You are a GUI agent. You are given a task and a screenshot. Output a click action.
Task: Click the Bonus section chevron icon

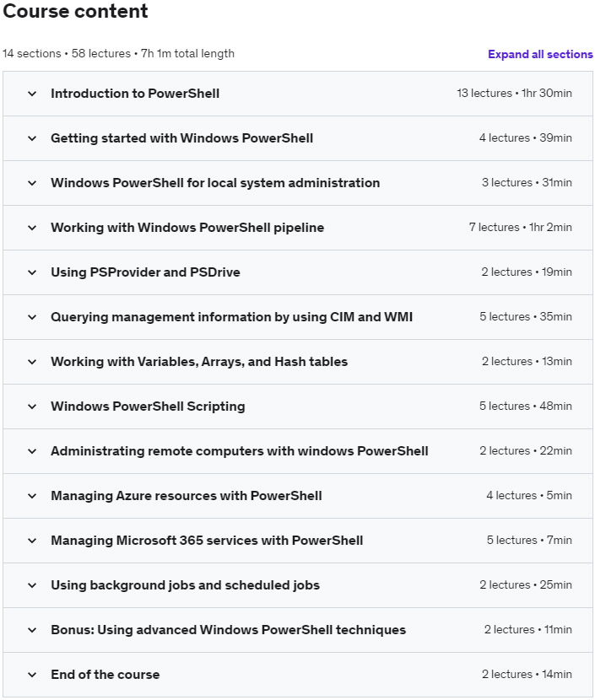32,630
